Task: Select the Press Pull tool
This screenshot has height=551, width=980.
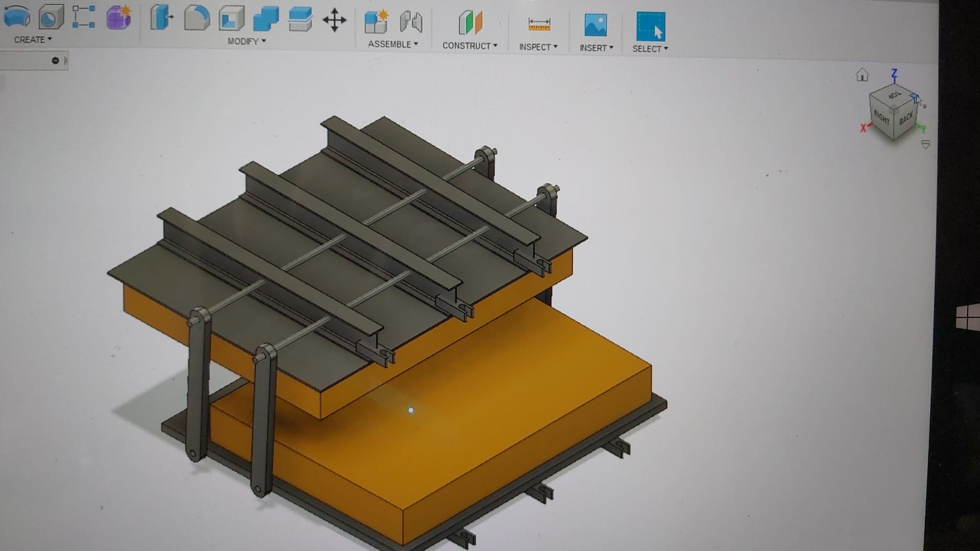Action: [162, 18]
